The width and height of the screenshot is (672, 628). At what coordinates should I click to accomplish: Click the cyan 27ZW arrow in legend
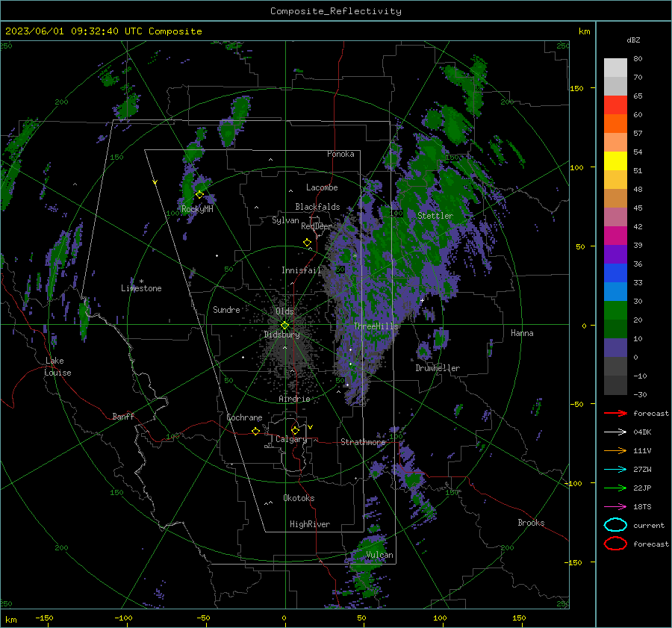pos(615,470)
